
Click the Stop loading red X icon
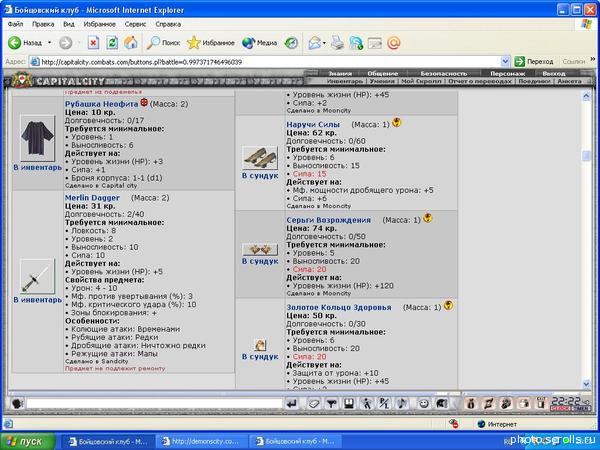93,43
